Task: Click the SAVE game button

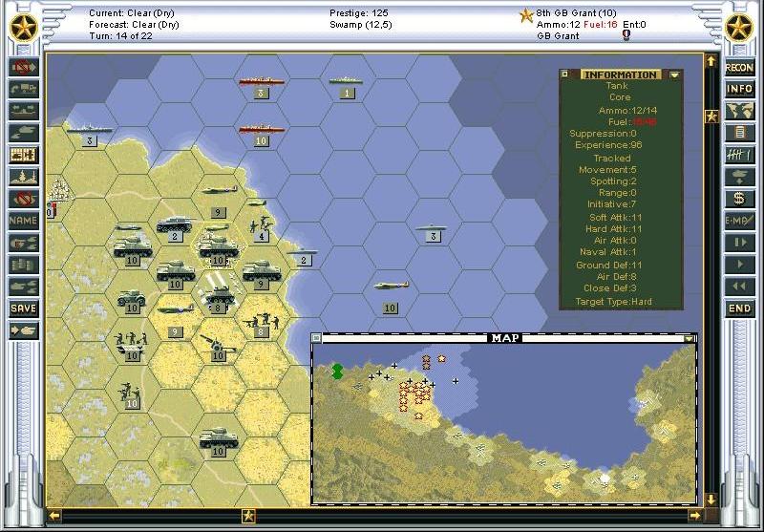Action: 24,309
